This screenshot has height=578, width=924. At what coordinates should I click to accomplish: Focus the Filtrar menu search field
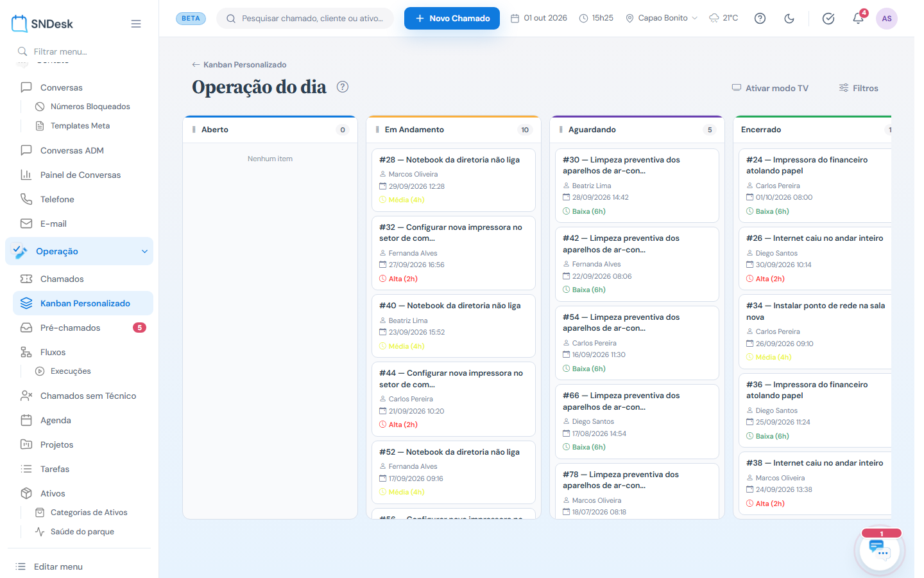[x=80, y=51]
